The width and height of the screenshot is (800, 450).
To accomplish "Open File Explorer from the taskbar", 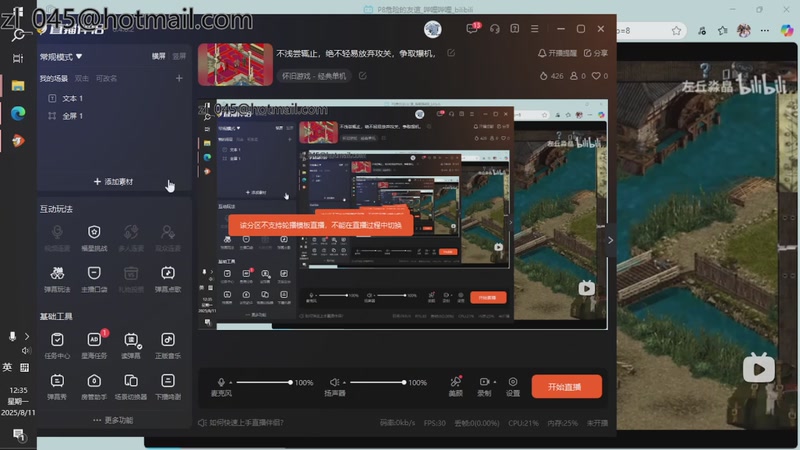I will (18, 85).
